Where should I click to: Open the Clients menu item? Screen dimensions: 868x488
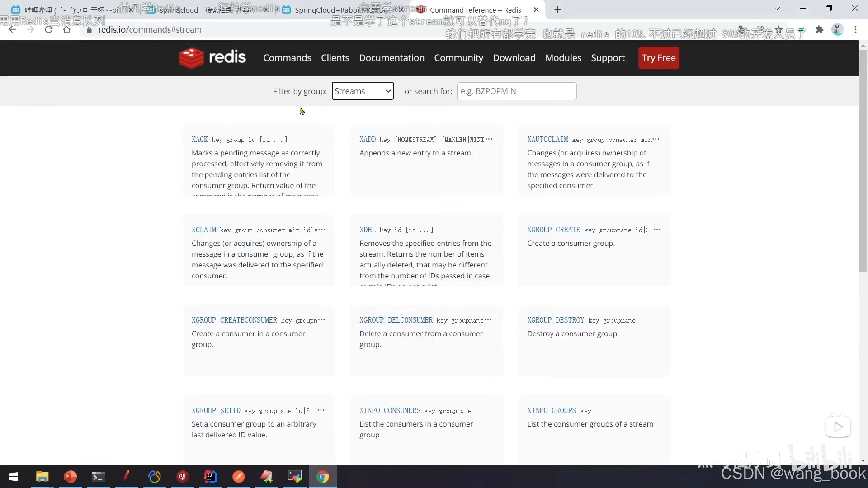[335, 58]
